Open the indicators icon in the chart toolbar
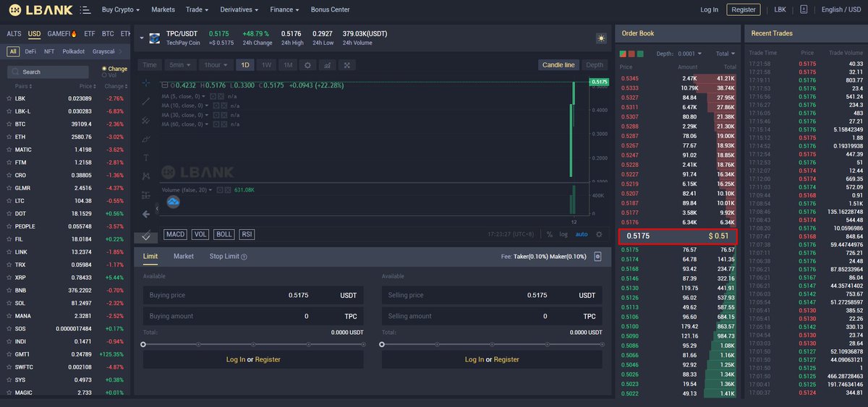The image size is (868, 407). pos(327,65)
